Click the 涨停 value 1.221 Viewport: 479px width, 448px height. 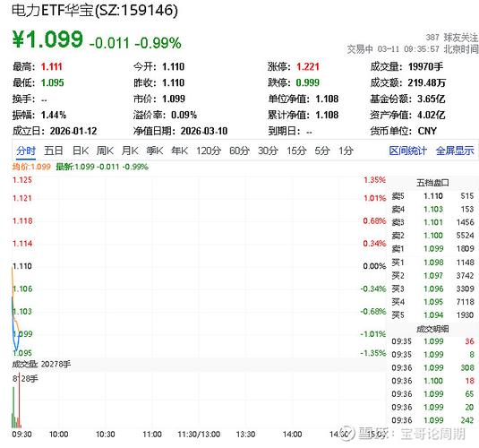tap(308, 66)
